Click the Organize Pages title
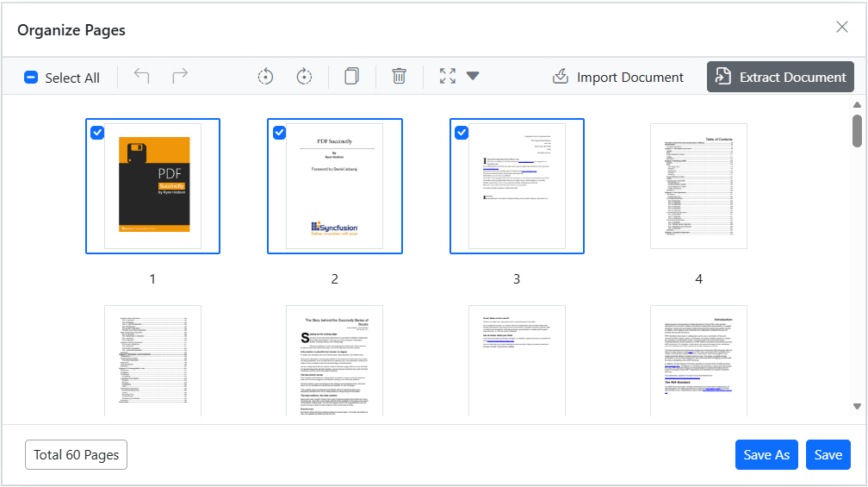Image resolution: width=868 pixels, height=487 pixels. tap(71, 30)
